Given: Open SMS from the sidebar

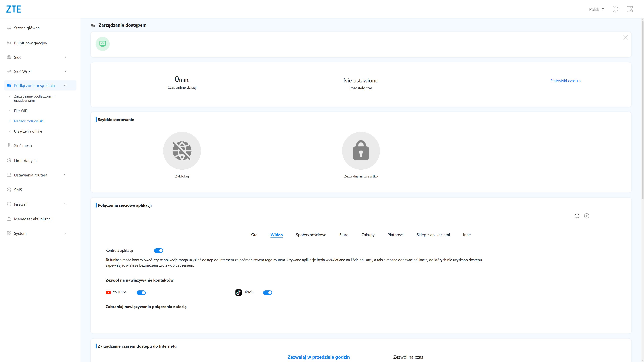Looking at the screenshot, I should pyautogui.click(x=18, y=190).
